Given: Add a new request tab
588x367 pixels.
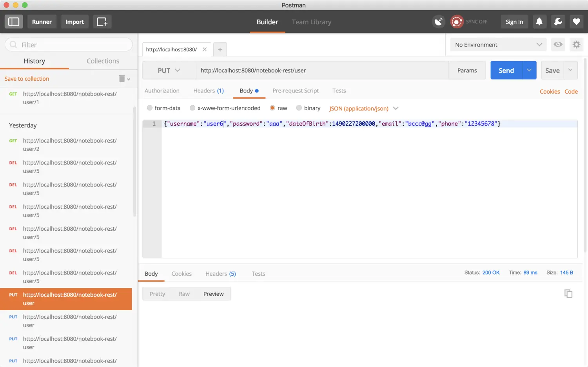Looking at the screenshot, I should coord(220,49).
